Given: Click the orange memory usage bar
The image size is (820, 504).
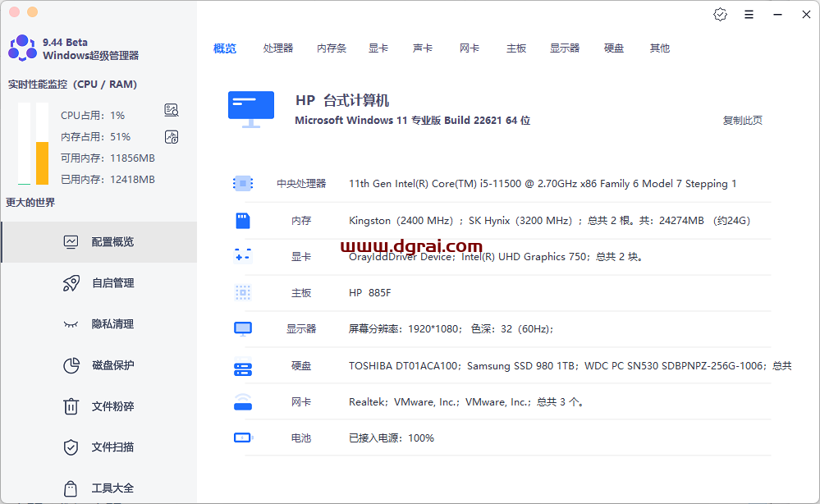Looking at the screenshot, I should pos(42,163).
